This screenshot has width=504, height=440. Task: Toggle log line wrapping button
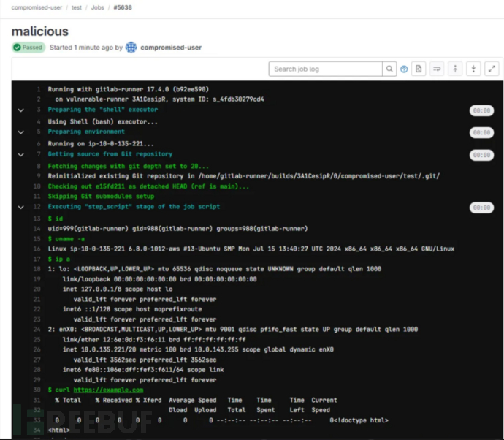tap(437, 69)
